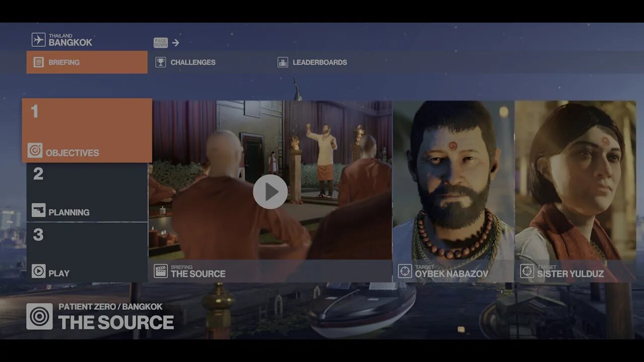Select step 1 Objectives

(x=87, y=131)
